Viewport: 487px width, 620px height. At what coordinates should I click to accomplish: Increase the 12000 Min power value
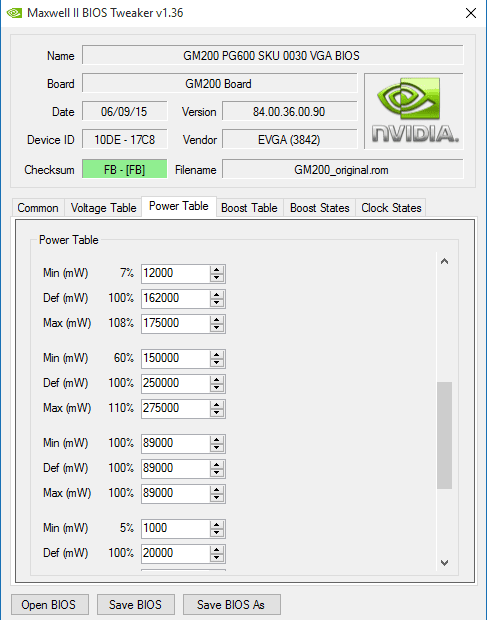tap(217, 269)
